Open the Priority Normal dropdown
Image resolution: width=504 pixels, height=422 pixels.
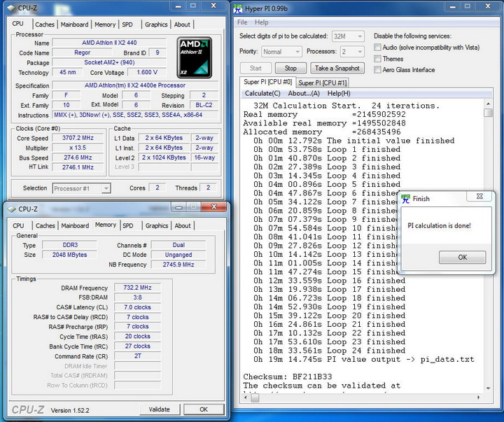pyautogui.click(x=281, y=51)
